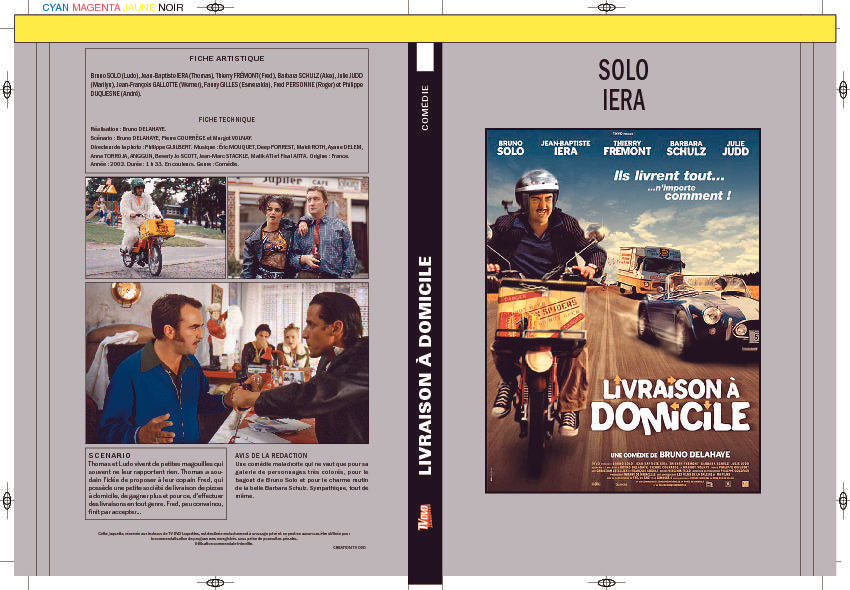
Task: Click the CYAN color label
Action: (x=56, y=8)
